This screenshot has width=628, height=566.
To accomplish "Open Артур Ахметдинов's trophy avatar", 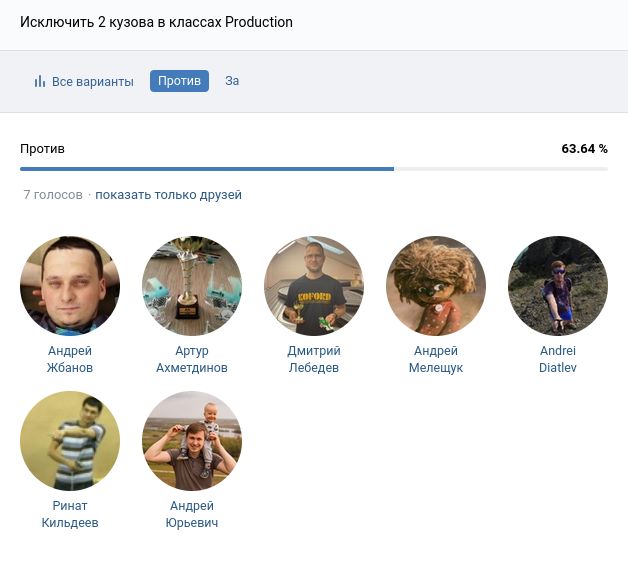I will pyautogui.click(x=192, y=286).
